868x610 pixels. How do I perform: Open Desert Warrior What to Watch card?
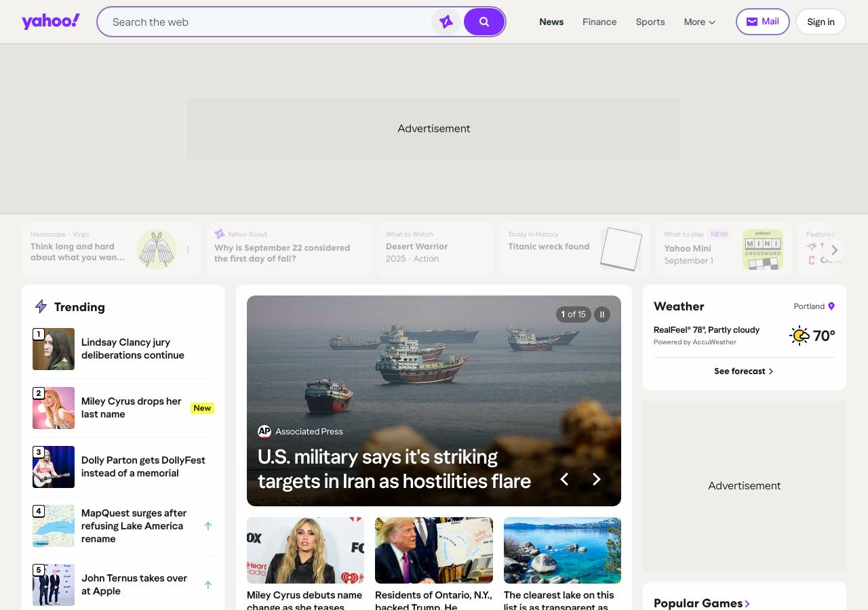(435, 249)
